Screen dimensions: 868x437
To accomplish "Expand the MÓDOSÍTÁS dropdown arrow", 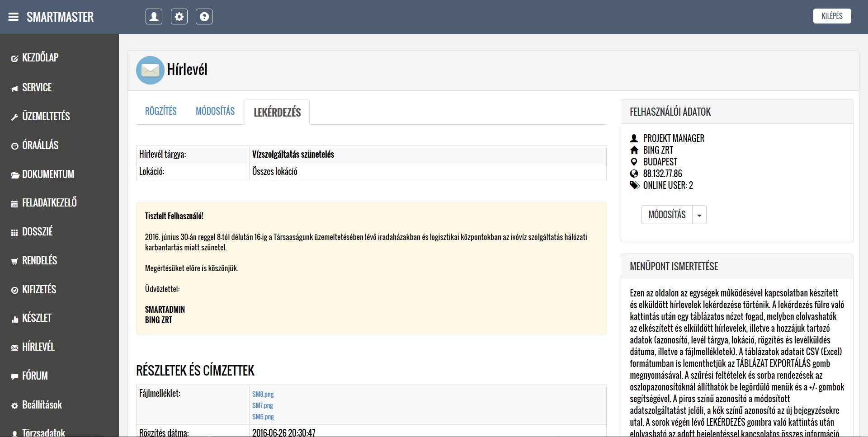I will pos(699,215).
